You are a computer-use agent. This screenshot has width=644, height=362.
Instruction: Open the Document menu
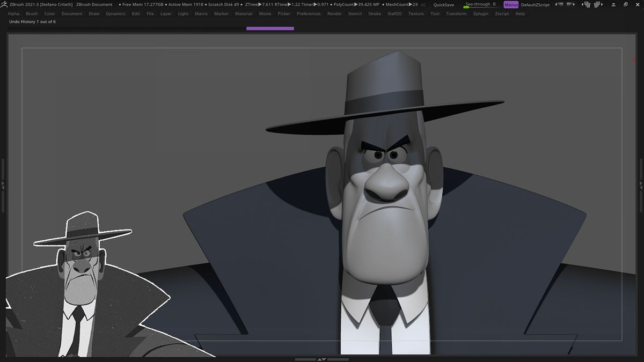pos(72,13)
